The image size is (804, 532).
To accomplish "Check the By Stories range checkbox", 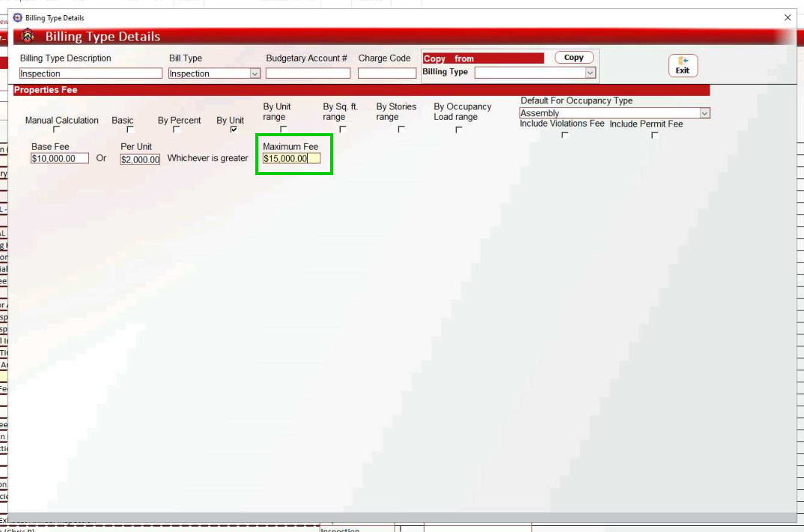I will tap(401, 129).
